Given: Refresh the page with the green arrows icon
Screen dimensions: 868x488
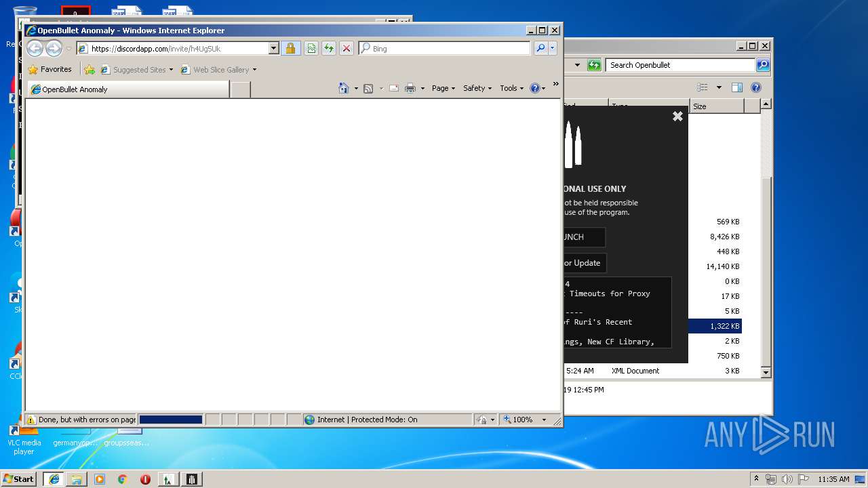Looking at the screenshot, I should [328, 48].
